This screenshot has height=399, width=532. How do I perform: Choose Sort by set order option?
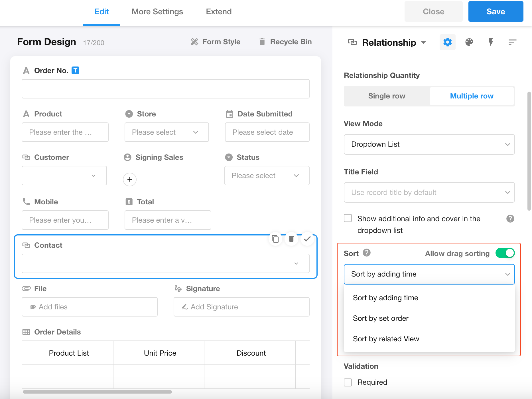click(x=429, y=318)
